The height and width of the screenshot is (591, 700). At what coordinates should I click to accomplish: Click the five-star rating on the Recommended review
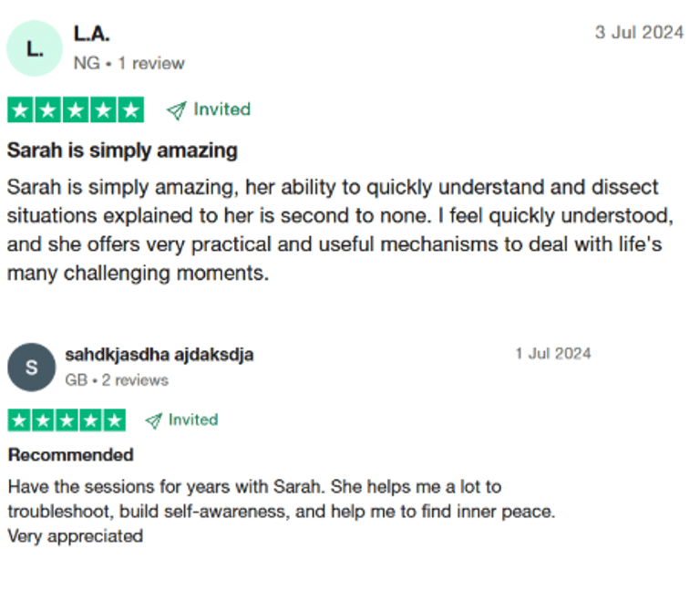[x=67, y=420]
